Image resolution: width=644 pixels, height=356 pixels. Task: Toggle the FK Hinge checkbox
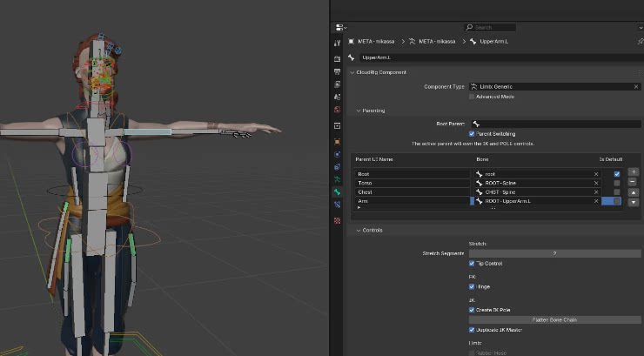click(472, 286)
